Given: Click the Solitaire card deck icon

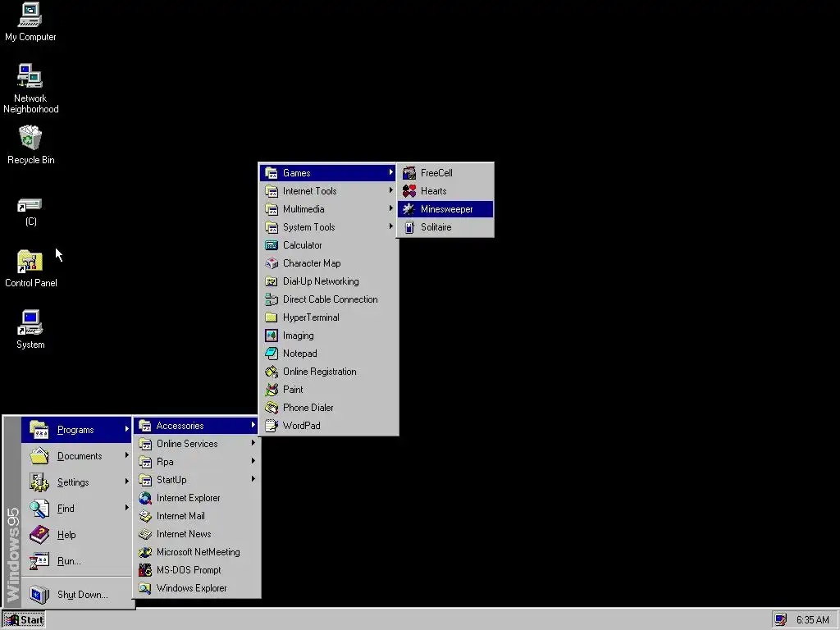Looking at the screenshot, I should (409, 227).
